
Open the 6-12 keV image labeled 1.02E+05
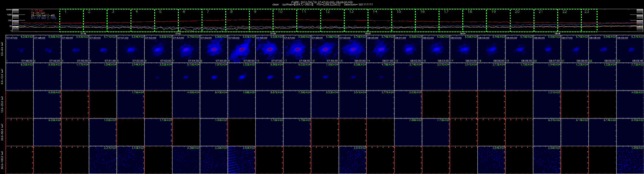pyautogui.click(x=241, y=76)
